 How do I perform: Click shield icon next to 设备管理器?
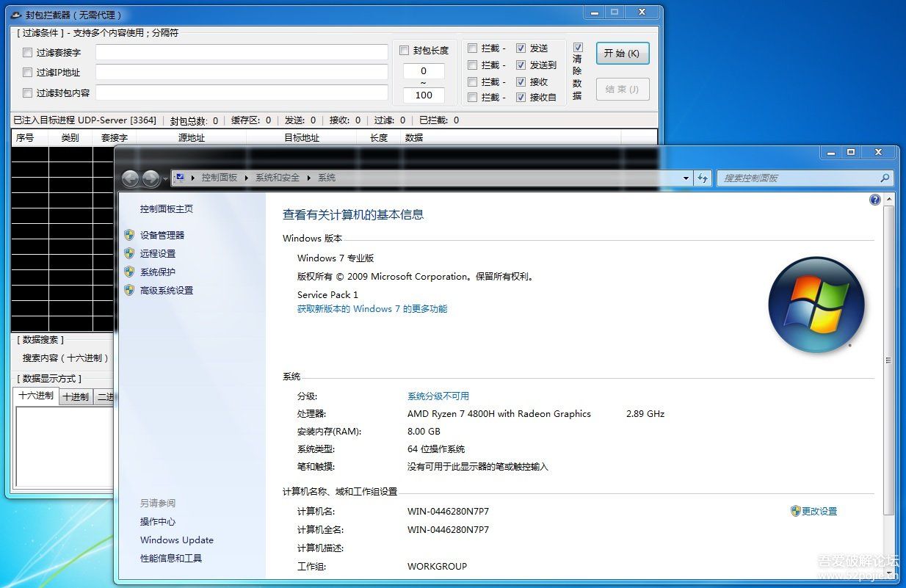coord(129,235)
